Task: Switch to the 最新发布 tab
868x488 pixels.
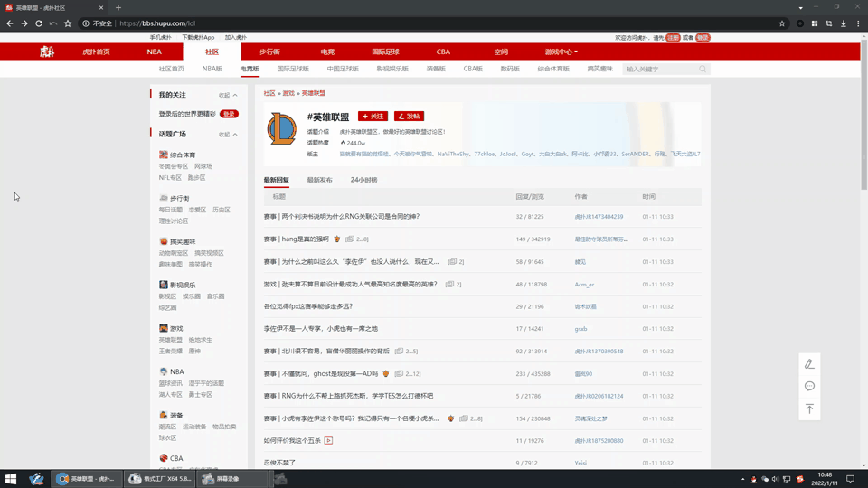Action: [x=319, y=180]
